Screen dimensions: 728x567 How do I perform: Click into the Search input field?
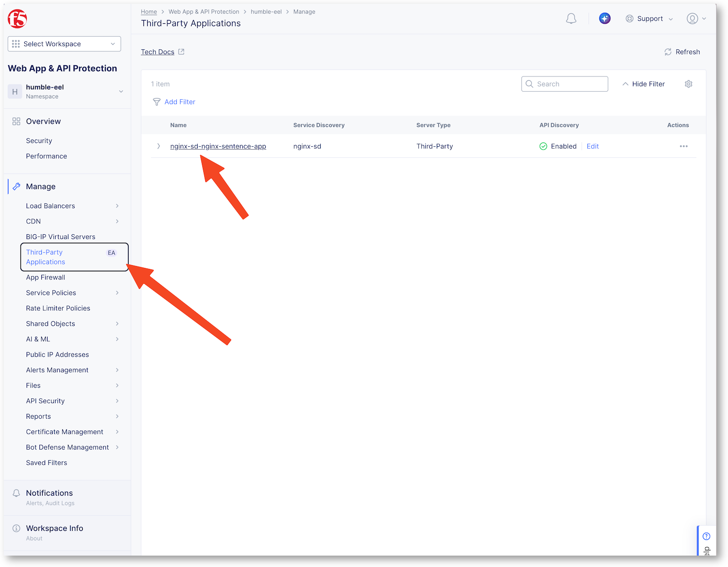coord(565,84)
